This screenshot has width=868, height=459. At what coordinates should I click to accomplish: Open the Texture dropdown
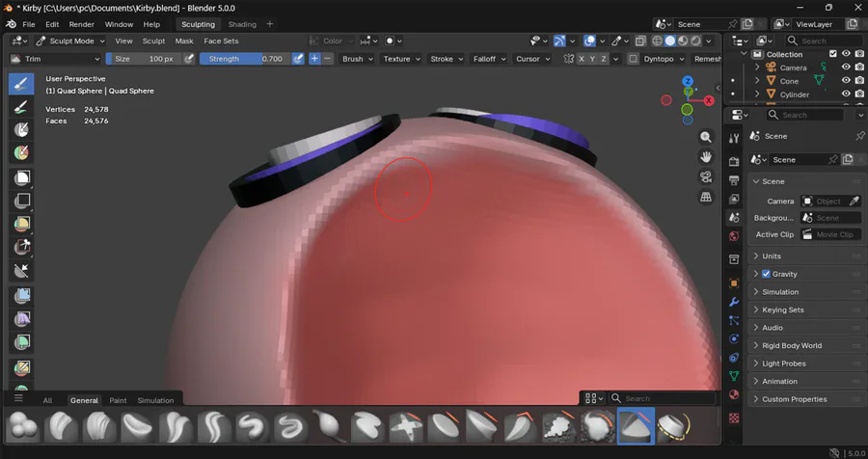tap(401, 59)
